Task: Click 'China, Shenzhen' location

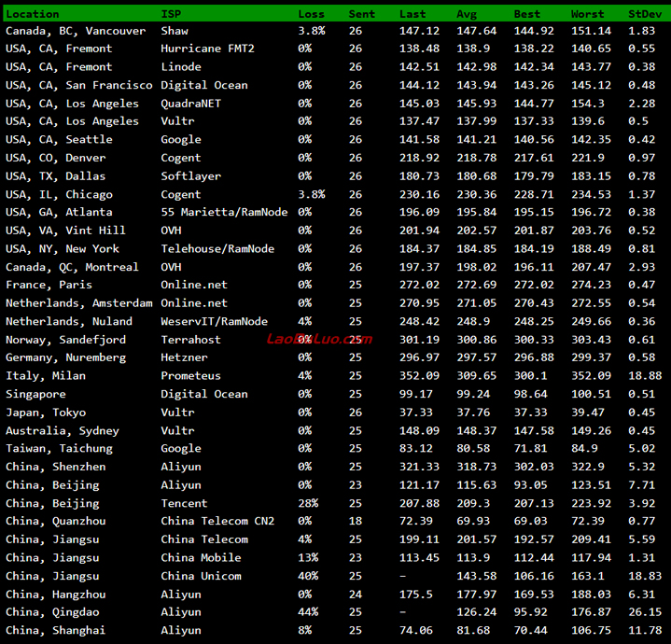Action: (56, 467)
